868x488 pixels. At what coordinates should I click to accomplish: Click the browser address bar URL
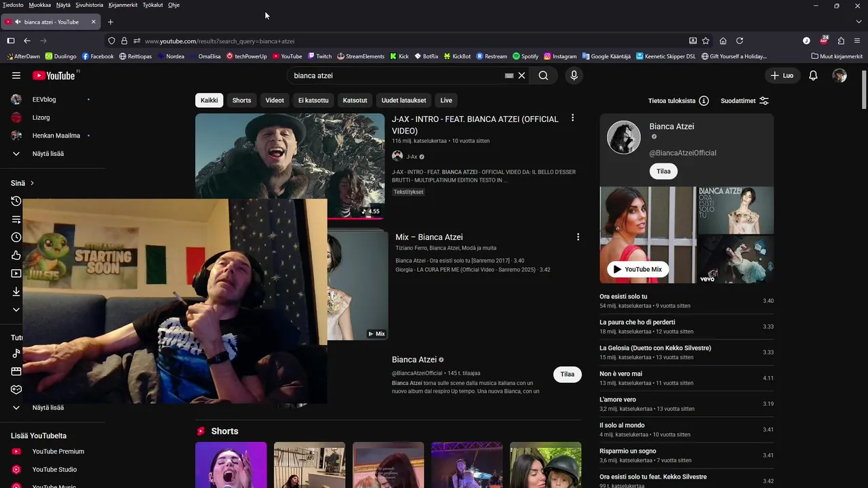(x=220, y=41)
